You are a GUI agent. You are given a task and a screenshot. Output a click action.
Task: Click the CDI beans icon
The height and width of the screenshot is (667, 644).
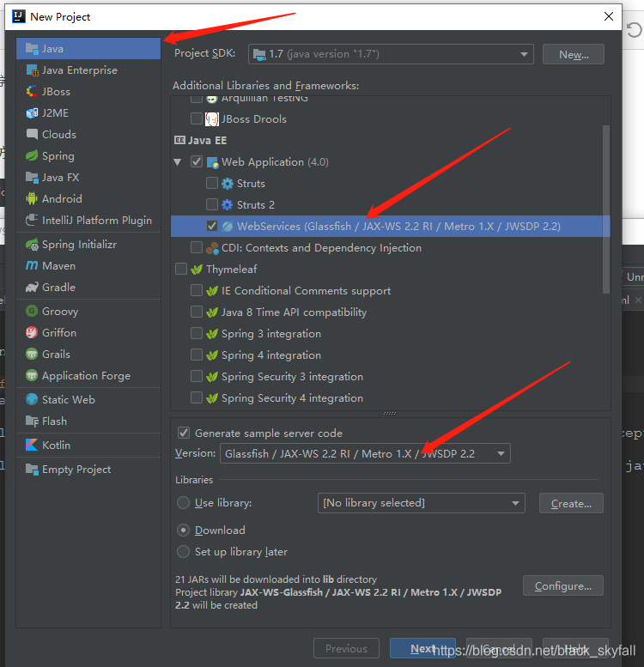(x=212, y=248)
